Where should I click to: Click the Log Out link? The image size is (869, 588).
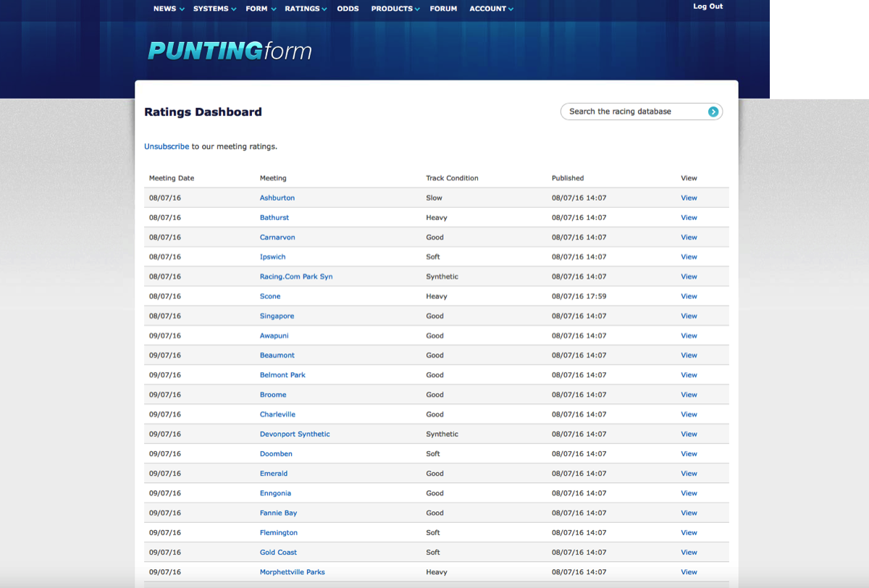708,7
